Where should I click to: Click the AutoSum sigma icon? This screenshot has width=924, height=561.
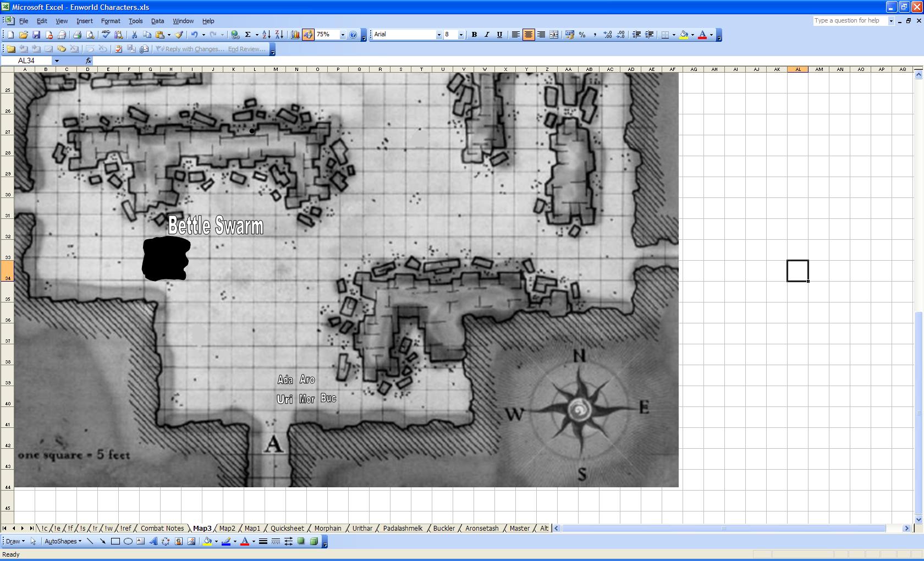pos(248,35)
